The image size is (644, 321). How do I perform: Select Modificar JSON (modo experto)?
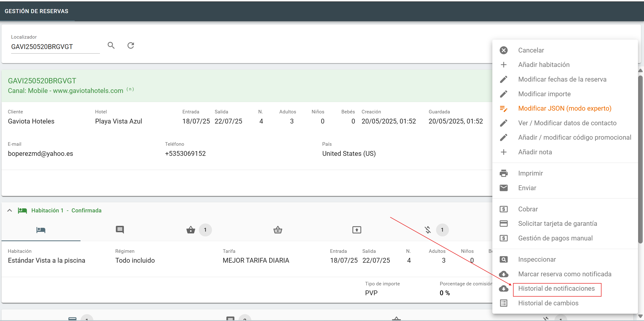[x=565, y=108]
